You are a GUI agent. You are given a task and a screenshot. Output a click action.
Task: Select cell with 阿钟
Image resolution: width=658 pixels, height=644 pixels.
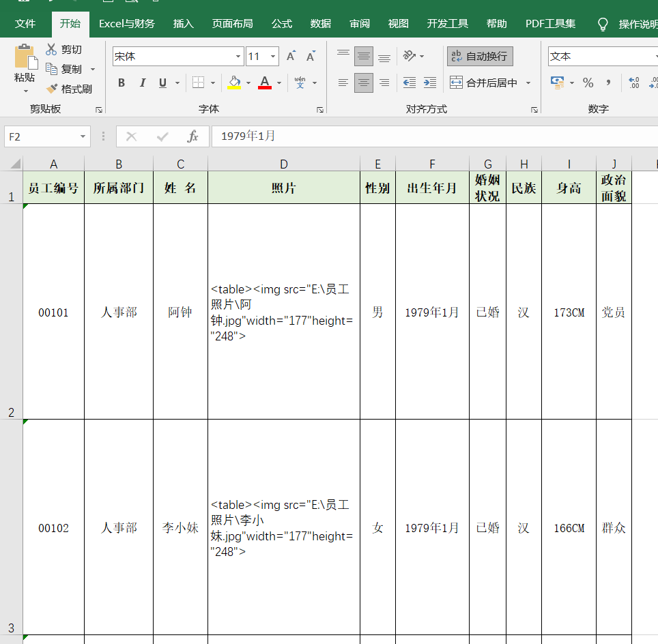pyautogui.click(x=180, y=312)
